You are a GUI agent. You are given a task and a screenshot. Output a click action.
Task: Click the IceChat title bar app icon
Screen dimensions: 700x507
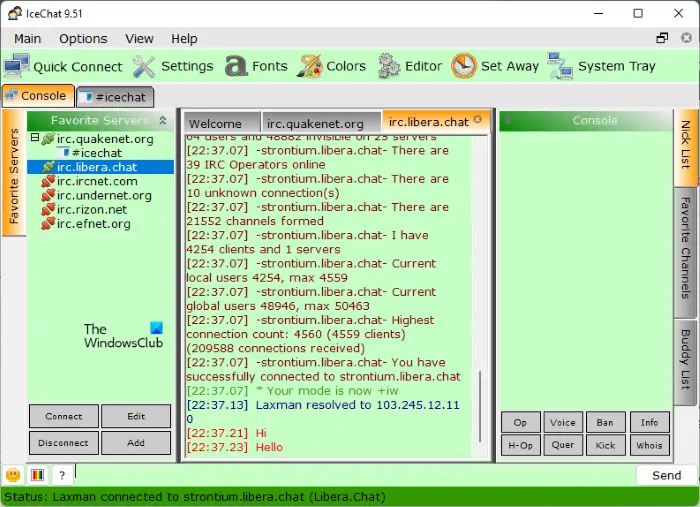pyautogui.click(x=15, y=13)
